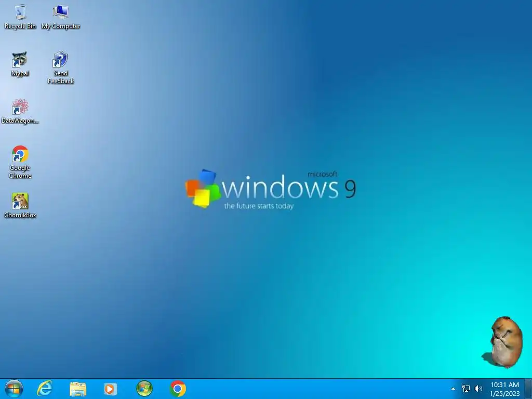Open the Send Feedback shortcut
This screenshot has width=532, height=399.
pos(61,68)
